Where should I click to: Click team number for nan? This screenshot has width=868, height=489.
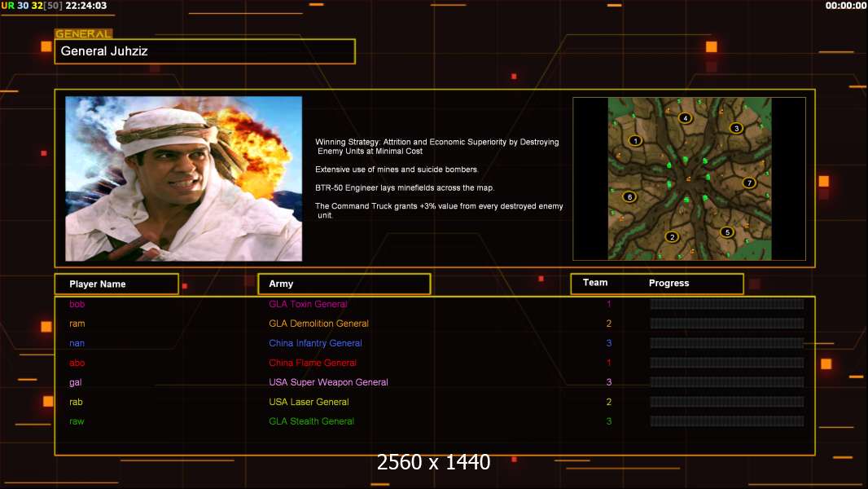click(609, 343)
